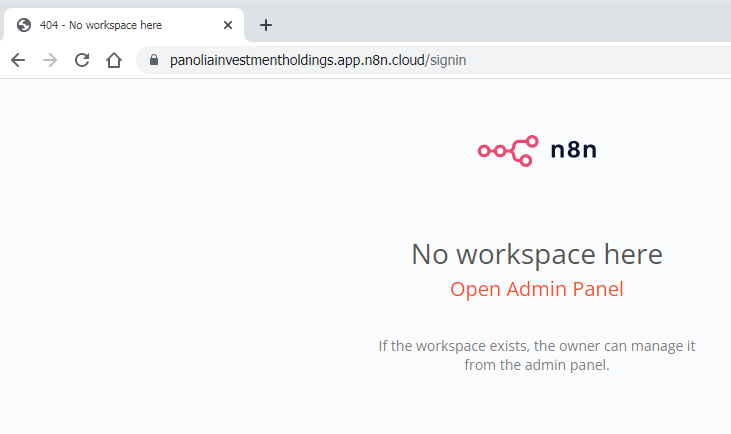Screen dimensions: 731x434
Task: Click the 'If the workspace exists' paragraph
Action: 537,355
